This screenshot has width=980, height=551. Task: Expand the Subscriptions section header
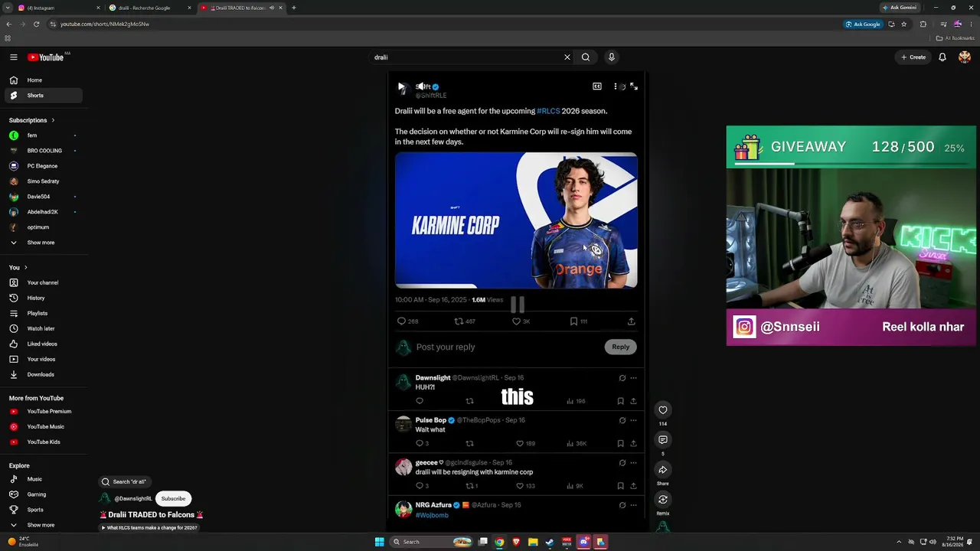coord(32,120)
